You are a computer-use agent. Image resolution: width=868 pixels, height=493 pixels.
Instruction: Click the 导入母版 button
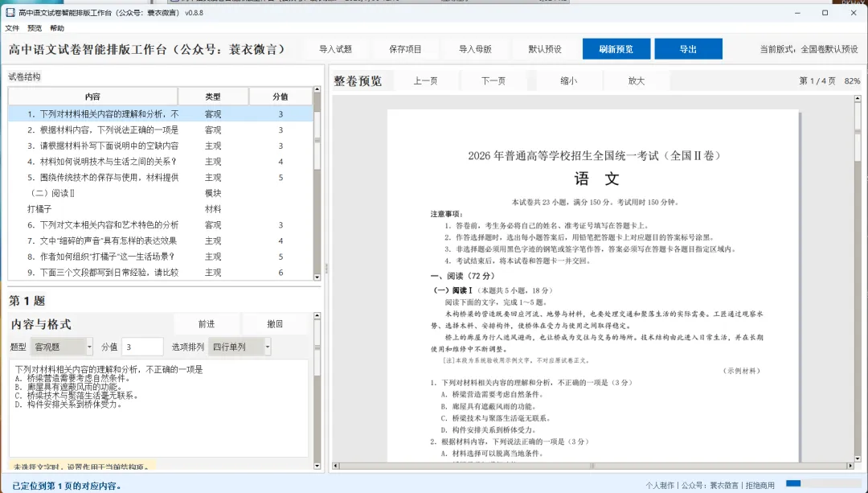click(475, 49)
